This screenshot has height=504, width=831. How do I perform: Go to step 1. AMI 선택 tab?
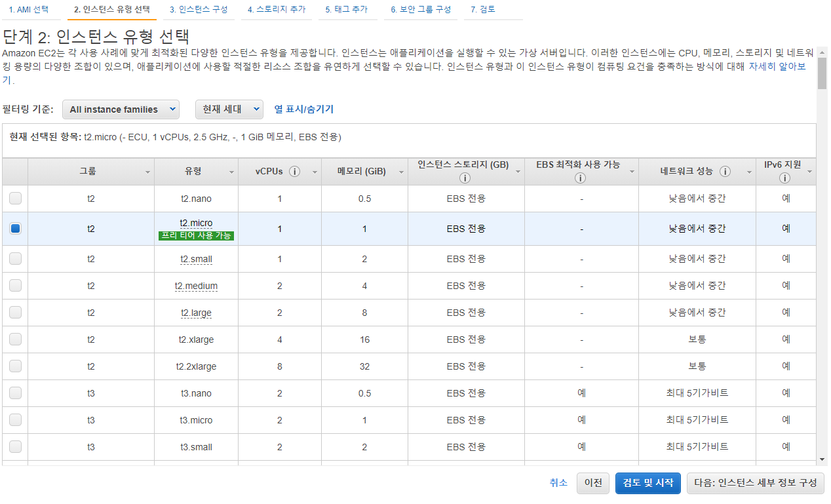[x=28, y=10]
